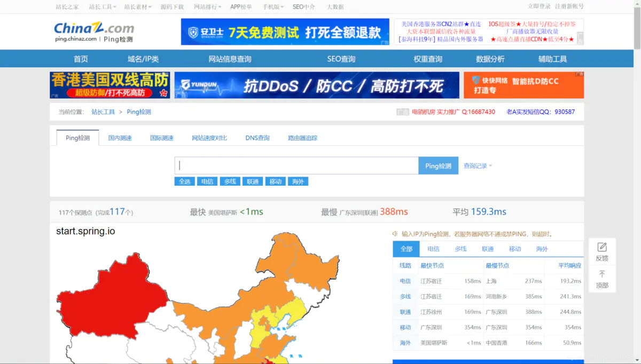
Task: Click the speaker notice icon above results table
Action: [395, 234]
